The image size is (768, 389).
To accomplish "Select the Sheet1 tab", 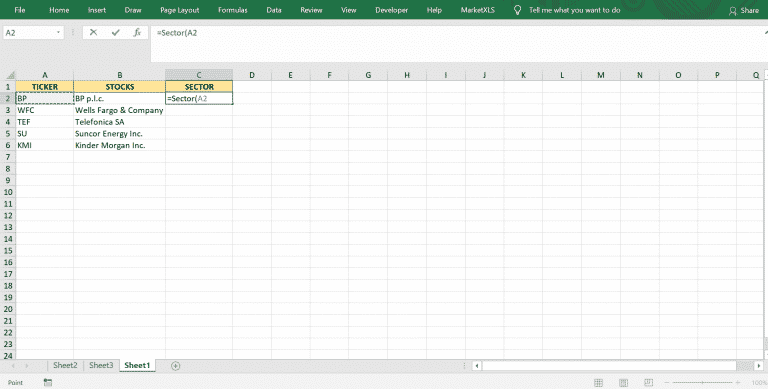I will click(137, 365).
